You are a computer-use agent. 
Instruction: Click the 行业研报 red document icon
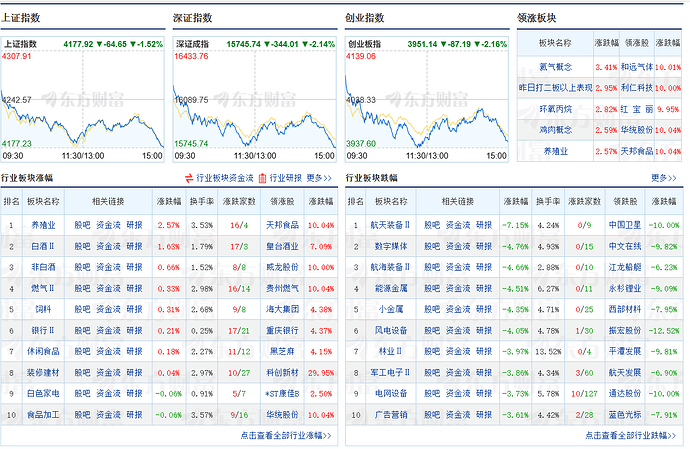[263, 178]
